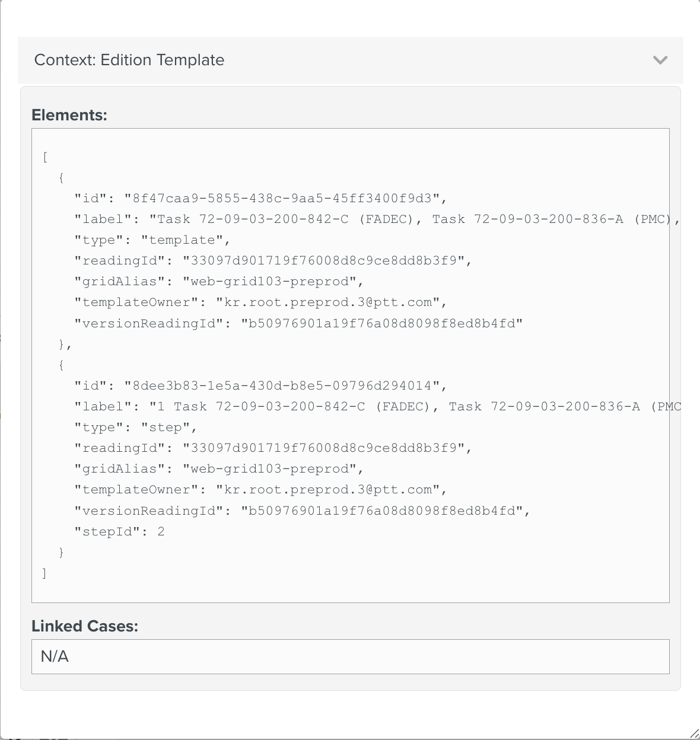Viewport: 700px width, 740px height.
Task: Click the first templateOwner email line
Action: tap(260, 302)
